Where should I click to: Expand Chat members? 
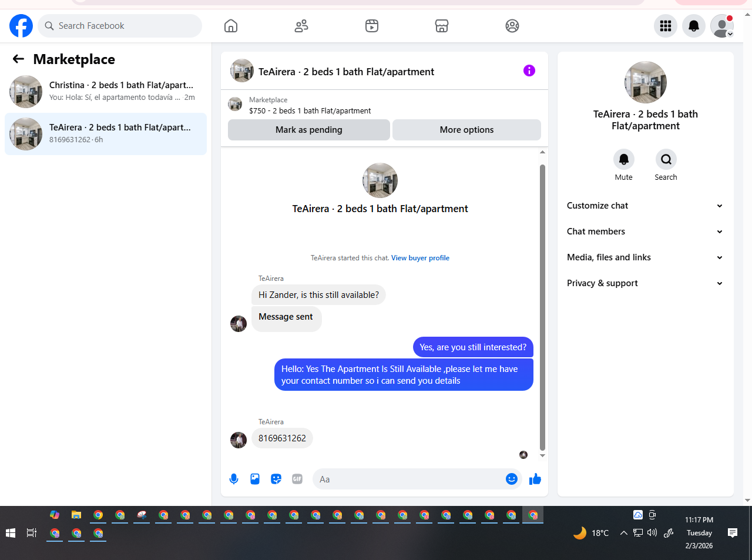[x=645, y=232]
